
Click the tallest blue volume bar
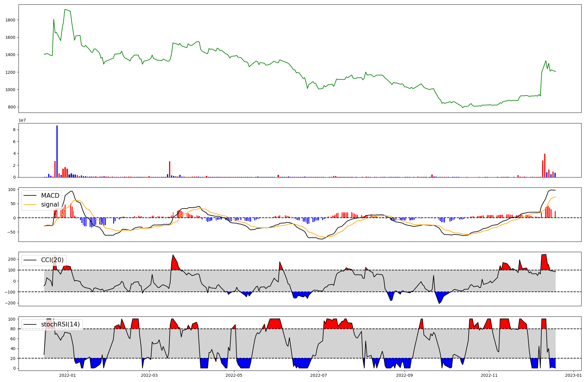(x=57, y=151)
